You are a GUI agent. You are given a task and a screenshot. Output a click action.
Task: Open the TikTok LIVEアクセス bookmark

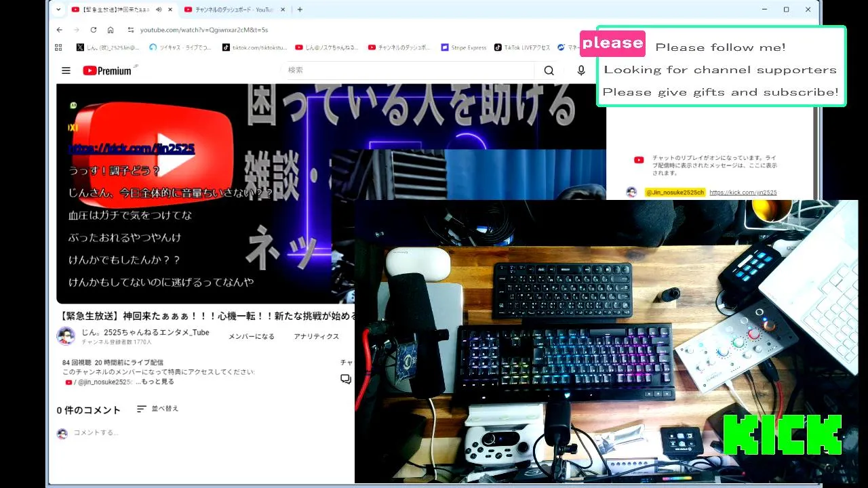pyautogui.click(x=522, y=47)
